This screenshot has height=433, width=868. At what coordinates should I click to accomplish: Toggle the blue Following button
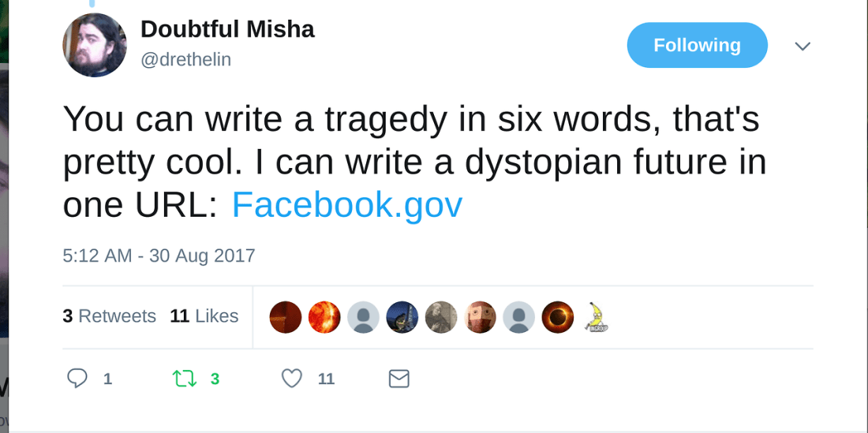tap(697, 45)
